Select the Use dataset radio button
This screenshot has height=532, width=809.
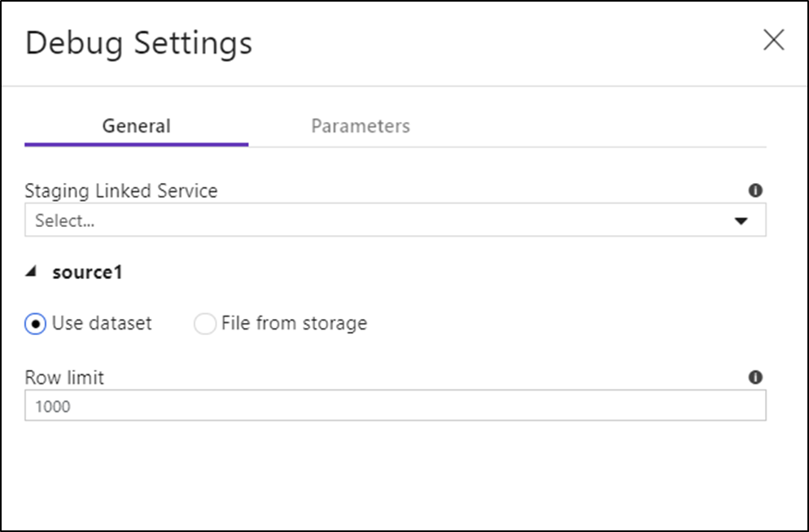click(36, 324)
